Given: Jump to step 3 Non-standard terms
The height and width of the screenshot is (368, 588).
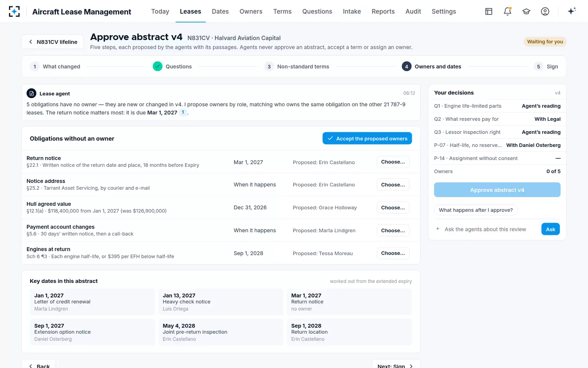Looking at the screenshot, I should coord(297,67).
